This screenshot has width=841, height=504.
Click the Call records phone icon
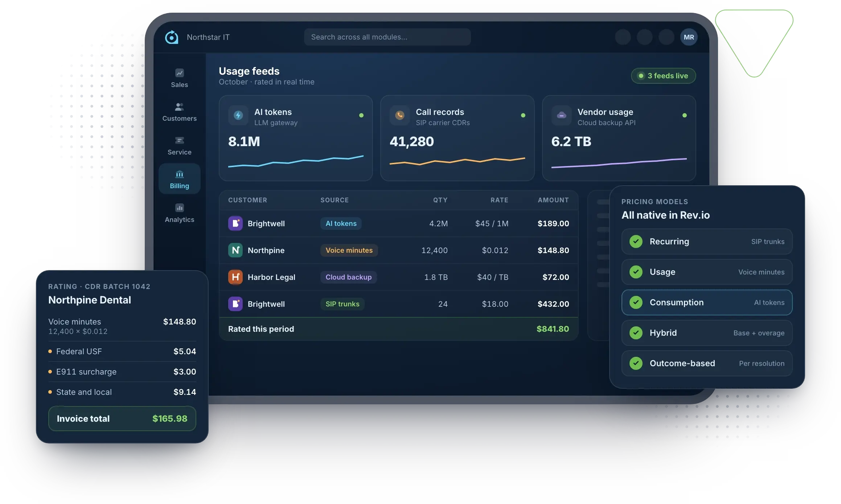pyautogui.click(x=399, y=115)
